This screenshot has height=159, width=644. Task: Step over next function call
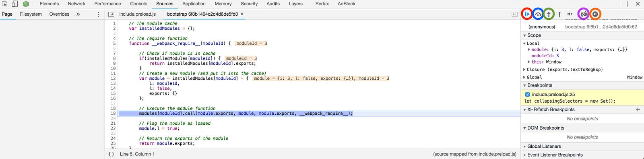(x=538, y=14)
